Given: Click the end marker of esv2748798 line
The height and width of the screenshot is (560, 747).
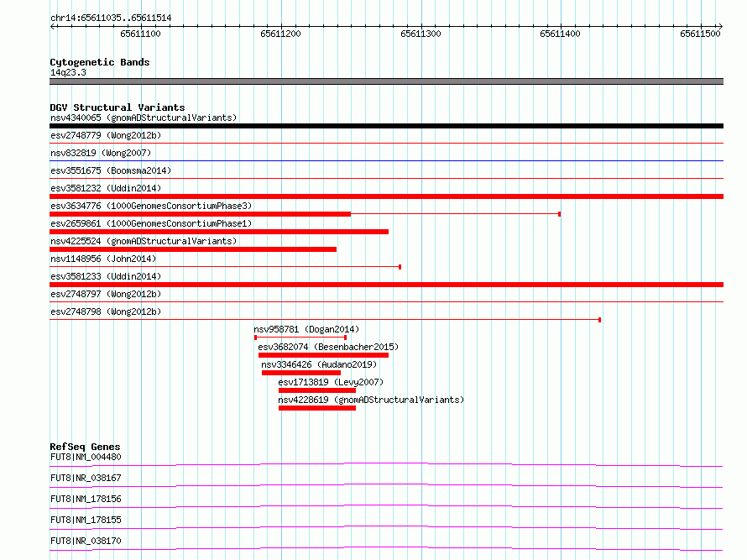Looking at the screenshot, I should tap(599, 320).
